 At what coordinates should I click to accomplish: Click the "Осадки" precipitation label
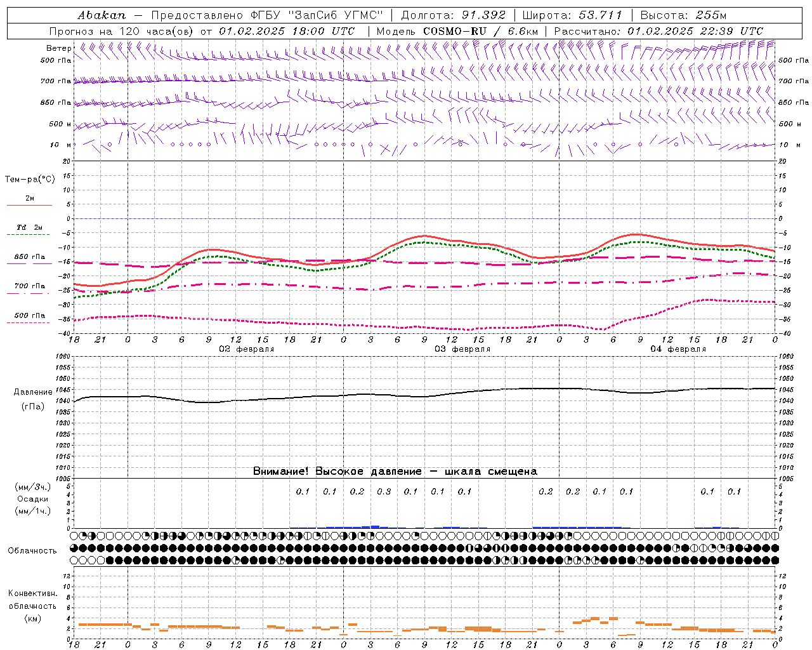click(33, 499)
